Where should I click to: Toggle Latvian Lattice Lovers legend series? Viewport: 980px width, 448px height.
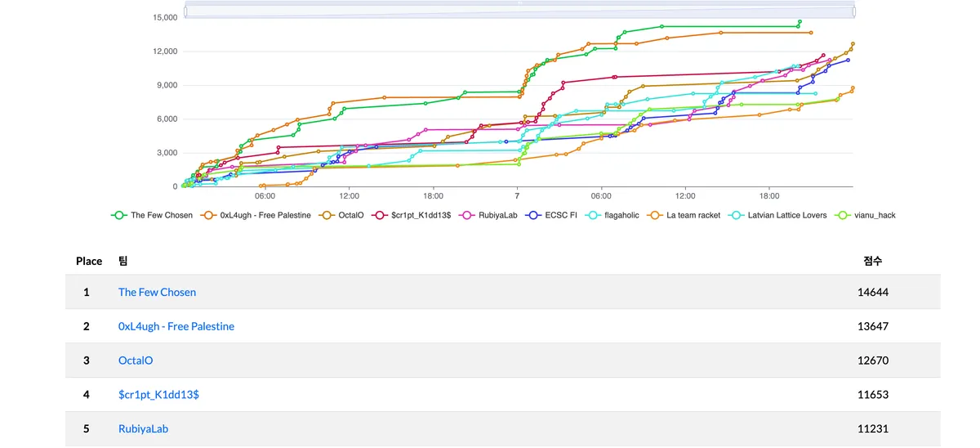tap(777, 215)
